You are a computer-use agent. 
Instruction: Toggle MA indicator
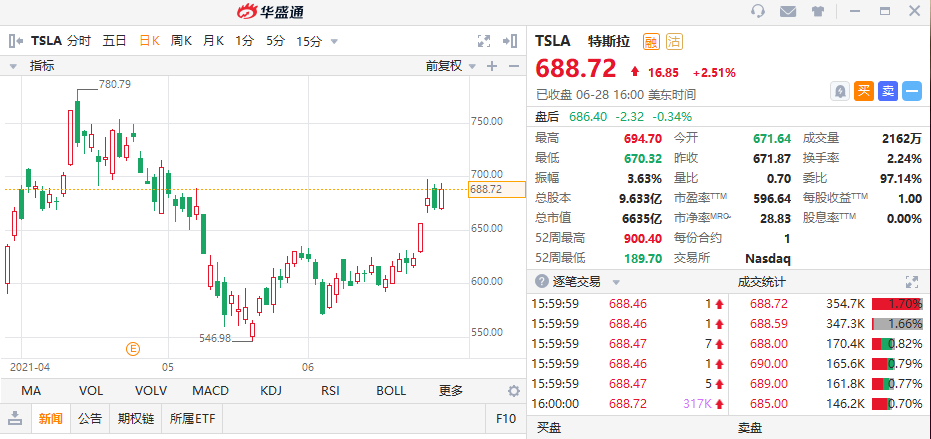click(x=31, y=391)
